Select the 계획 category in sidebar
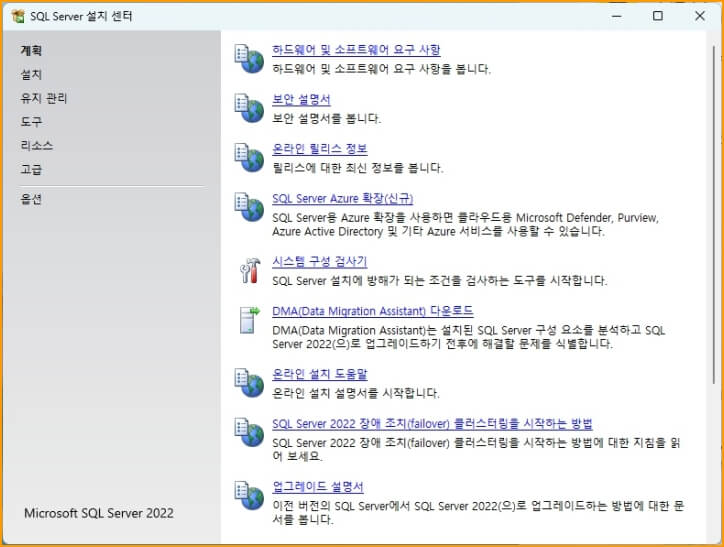 pyautogui.click(x=31, y=50)
